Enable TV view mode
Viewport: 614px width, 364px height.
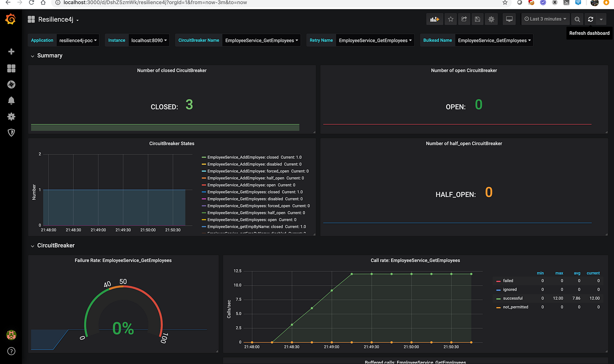509,19
